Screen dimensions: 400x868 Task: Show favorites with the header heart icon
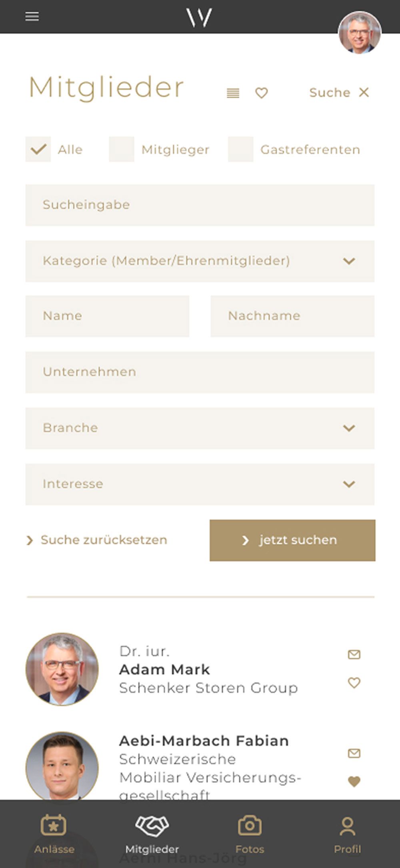click(262, 93)
